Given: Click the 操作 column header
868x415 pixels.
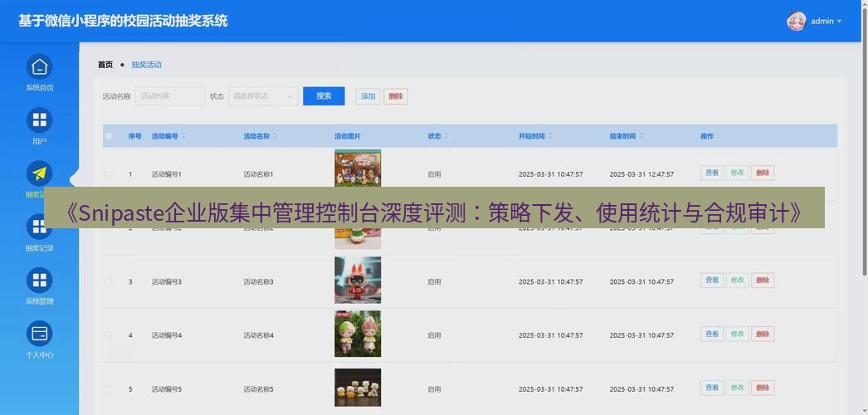Looking at the screenshot, I should [707, 136].
